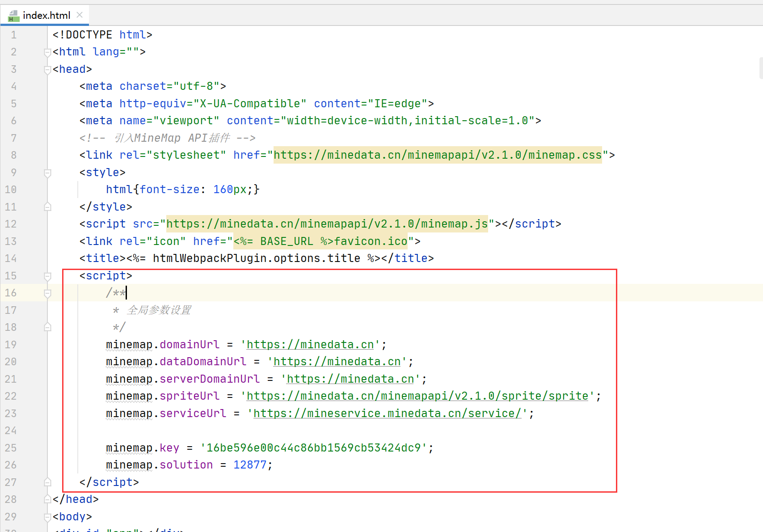Close the index.html tab with its X
The height and width of the screenshot is (532, 763).
click(79, 15)
